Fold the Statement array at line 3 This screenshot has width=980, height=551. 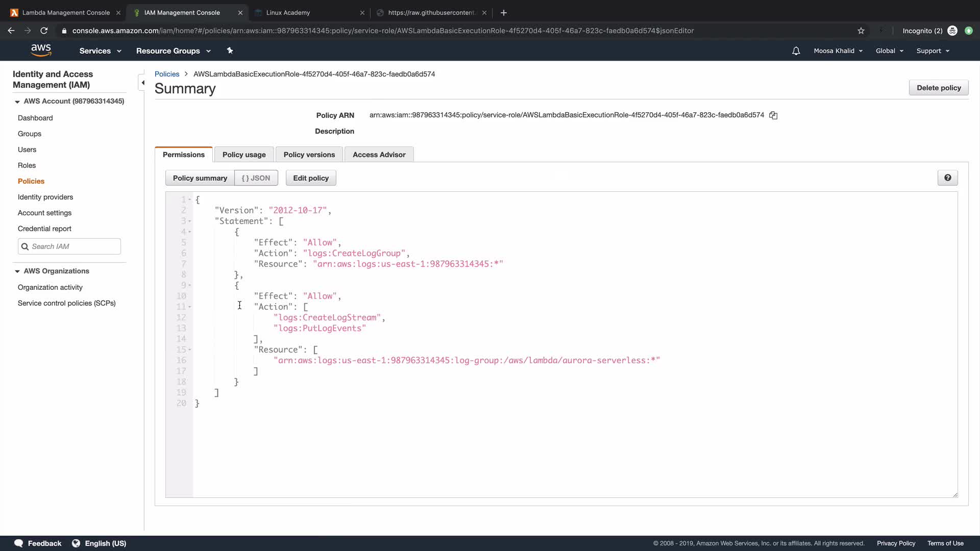pyautogui.click(x=189, y=221)
